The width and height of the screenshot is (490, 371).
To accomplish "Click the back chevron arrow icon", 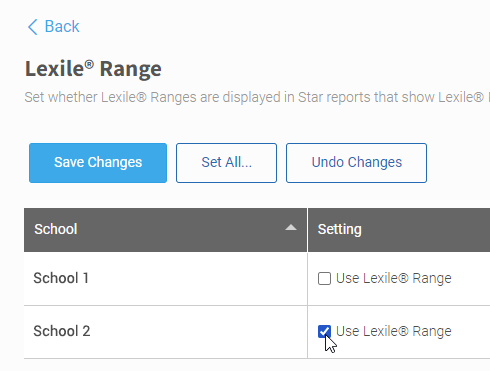I will pyautogui.click(x=32, y=27).
